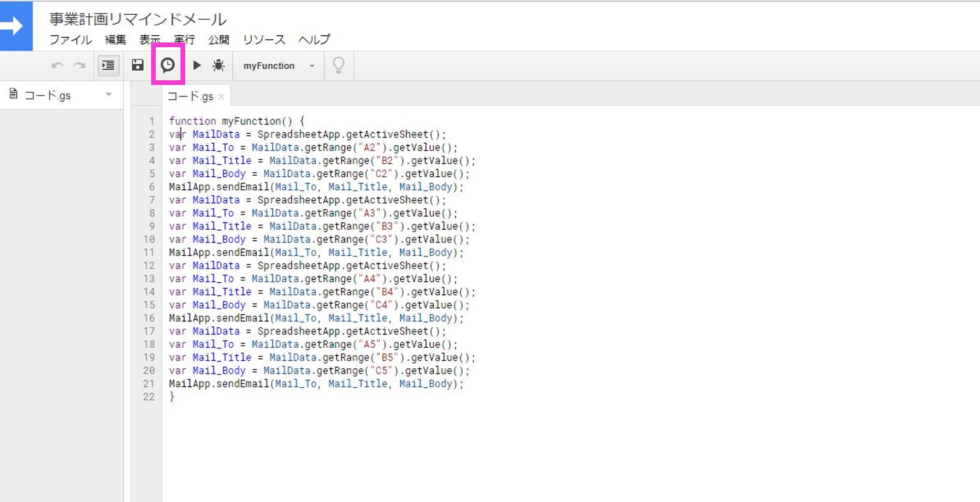Click Mail_Body variable on line 10
The height and width of the screenshot is (502, 980).
click(219, 239)
